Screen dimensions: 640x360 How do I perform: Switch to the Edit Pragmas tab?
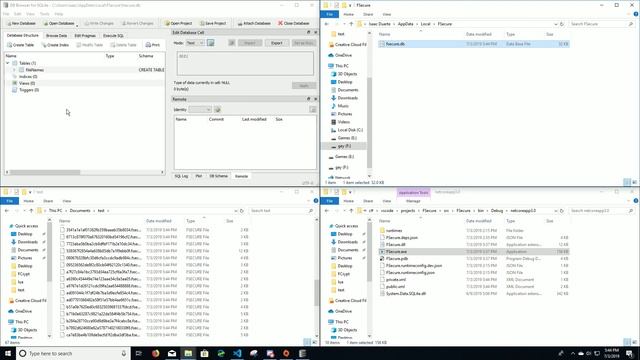pos(85,36)
